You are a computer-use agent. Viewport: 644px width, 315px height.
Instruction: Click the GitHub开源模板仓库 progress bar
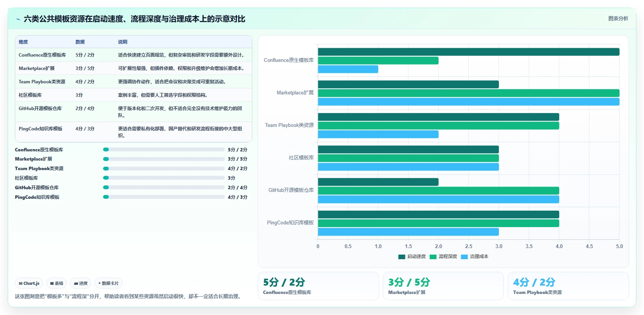click(164, 187)
